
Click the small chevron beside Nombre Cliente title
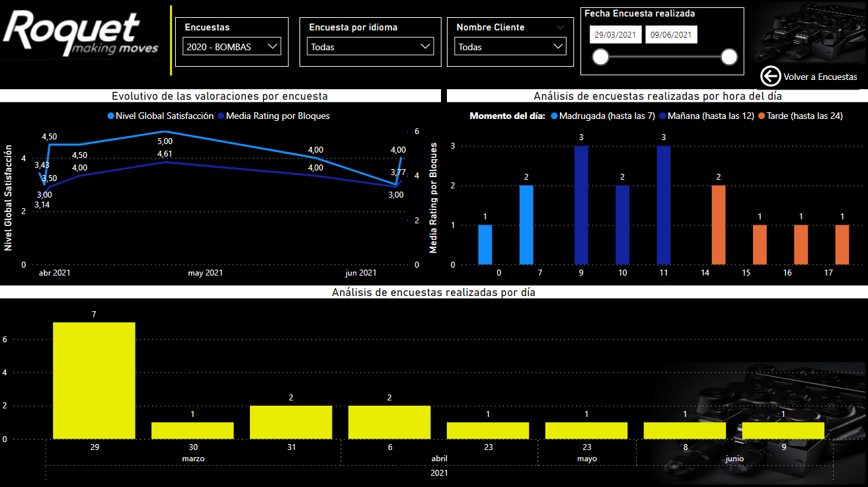pyautogui.click(x=561, y=28)
